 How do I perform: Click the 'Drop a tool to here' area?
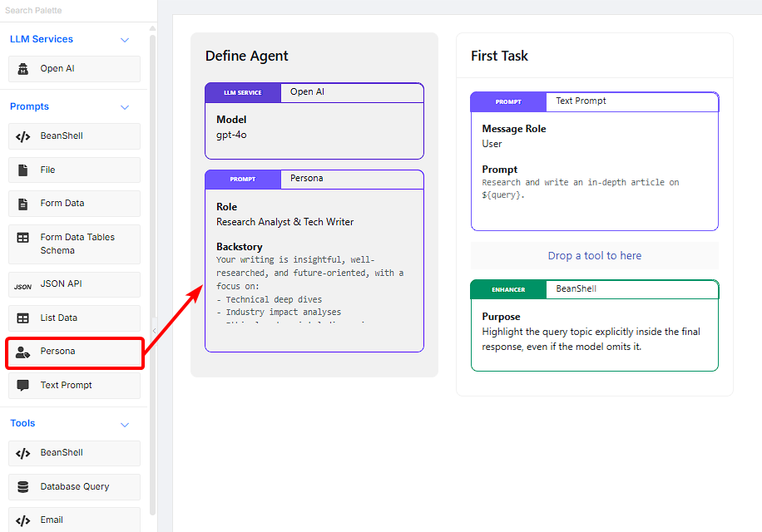[x=594, y=256]
